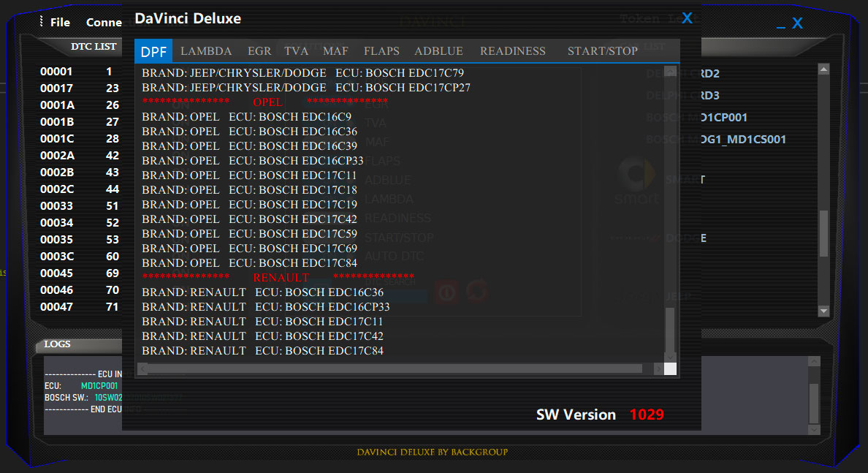This screenshot has width=868, height=473.
Task: Click the up arrow of the ECU list scrollbar
Action: click(671, 71)
